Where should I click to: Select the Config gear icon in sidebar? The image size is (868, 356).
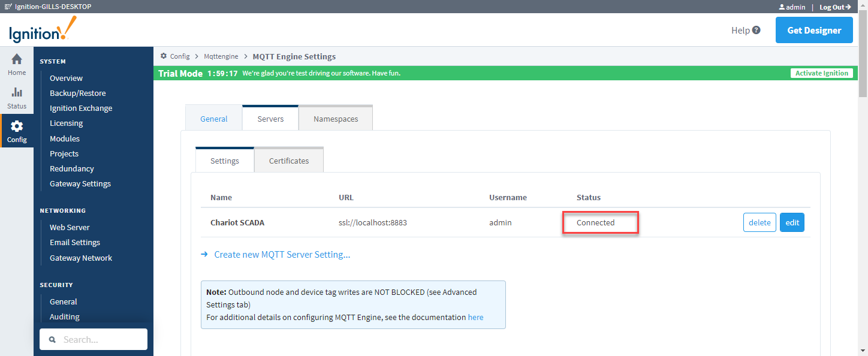tap(17, 126)
